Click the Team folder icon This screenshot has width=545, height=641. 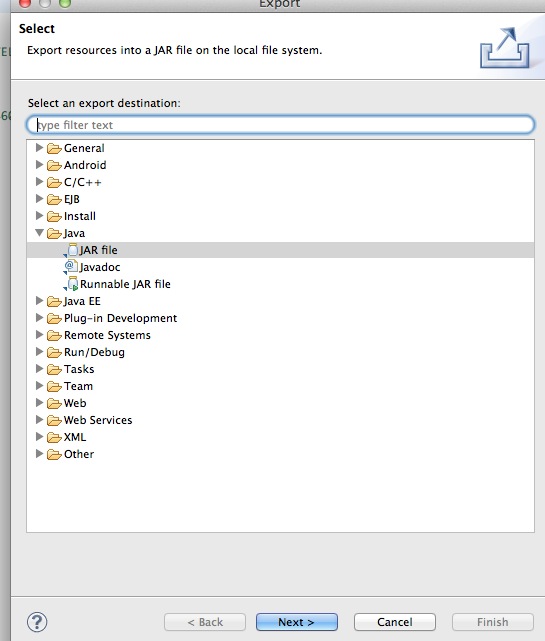[54, 386]
